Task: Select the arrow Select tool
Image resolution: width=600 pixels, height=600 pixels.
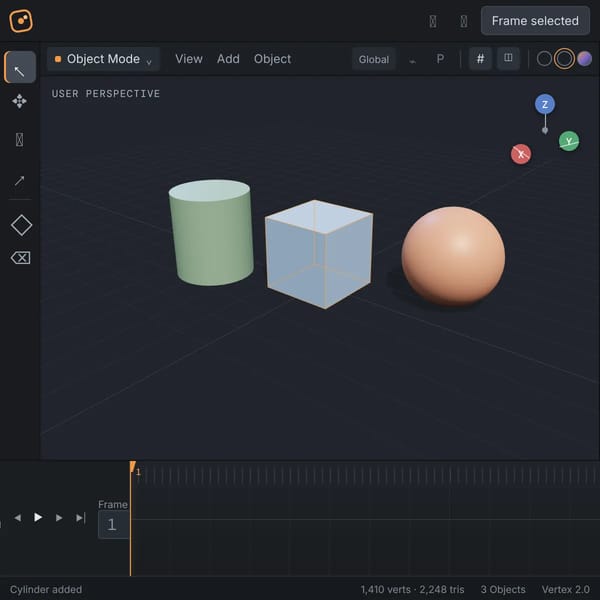Action: point(20,67)
